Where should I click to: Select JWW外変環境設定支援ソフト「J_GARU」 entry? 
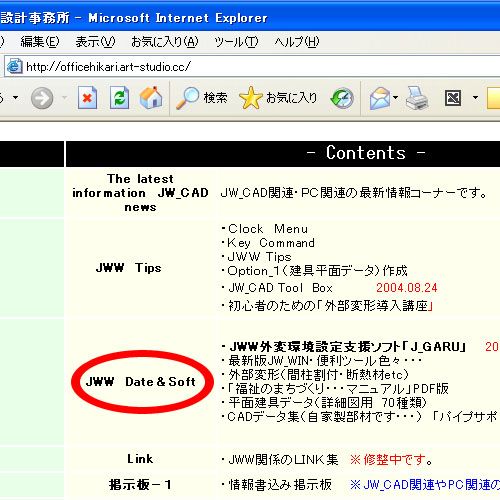point(348,347)
